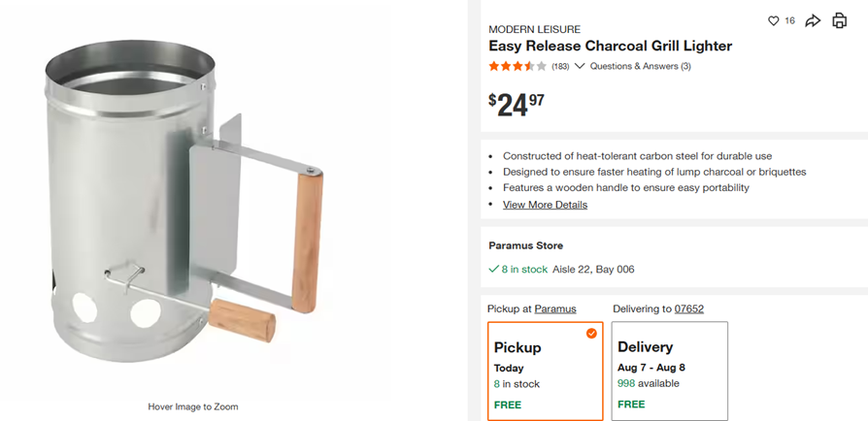
Task: Click the orange checkmark on Pickup card
Action: (x=591, y=333)
